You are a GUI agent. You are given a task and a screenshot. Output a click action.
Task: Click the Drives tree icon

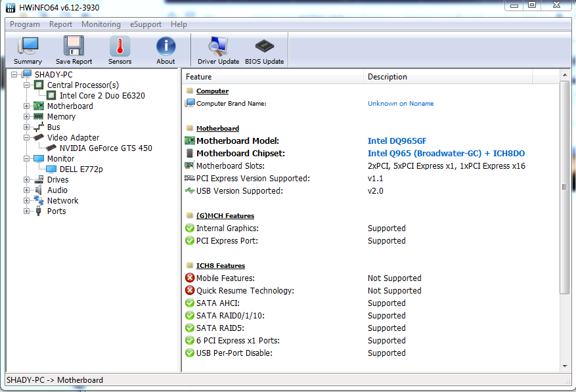coord(39,180)
